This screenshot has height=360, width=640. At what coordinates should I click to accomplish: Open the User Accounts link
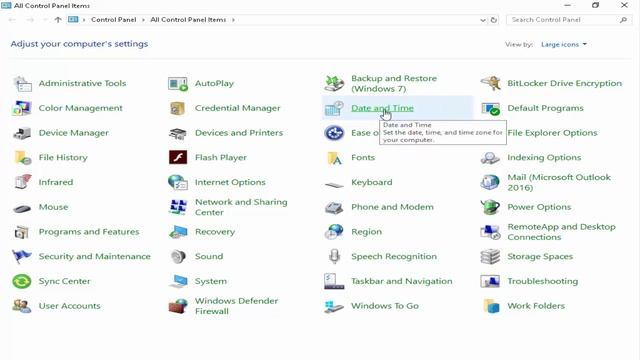[69, 306]
